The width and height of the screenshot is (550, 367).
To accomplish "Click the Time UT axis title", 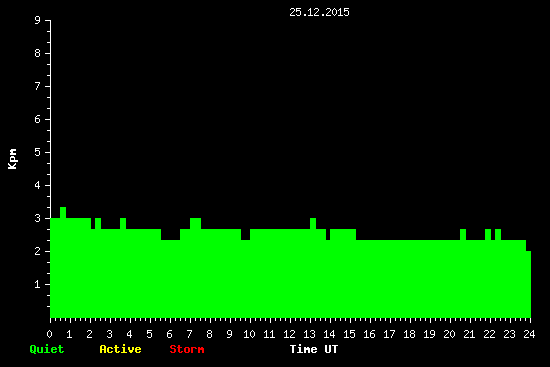I will tap(314, 349).
